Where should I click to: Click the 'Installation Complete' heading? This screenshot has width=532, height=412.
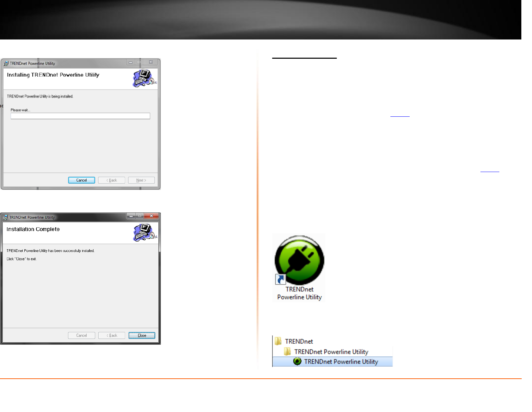33,229
